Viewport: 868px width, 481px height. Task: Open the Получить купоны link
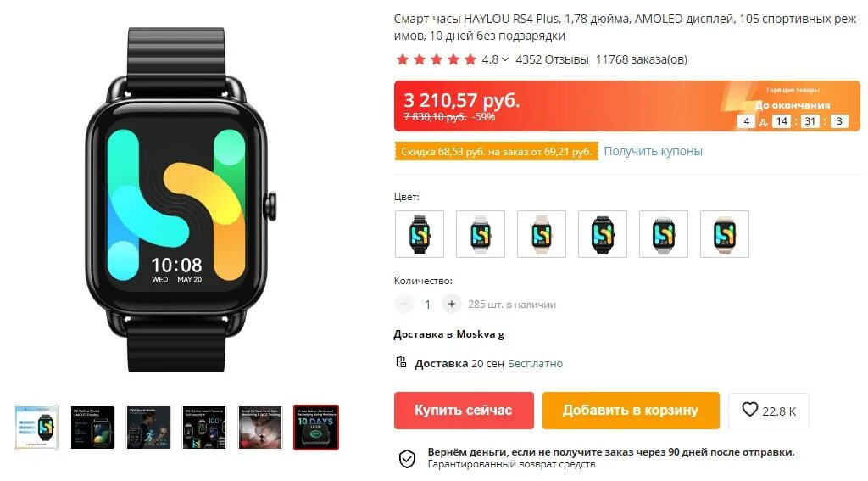tap(653, 151)
